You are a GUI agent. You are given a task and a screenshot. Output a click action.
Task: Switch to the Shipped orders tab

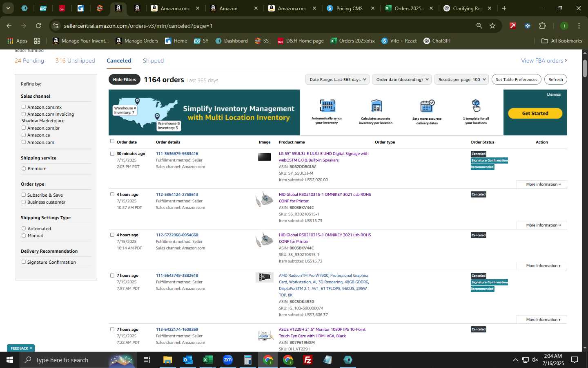pyautogui.click(x=153, y=61)
